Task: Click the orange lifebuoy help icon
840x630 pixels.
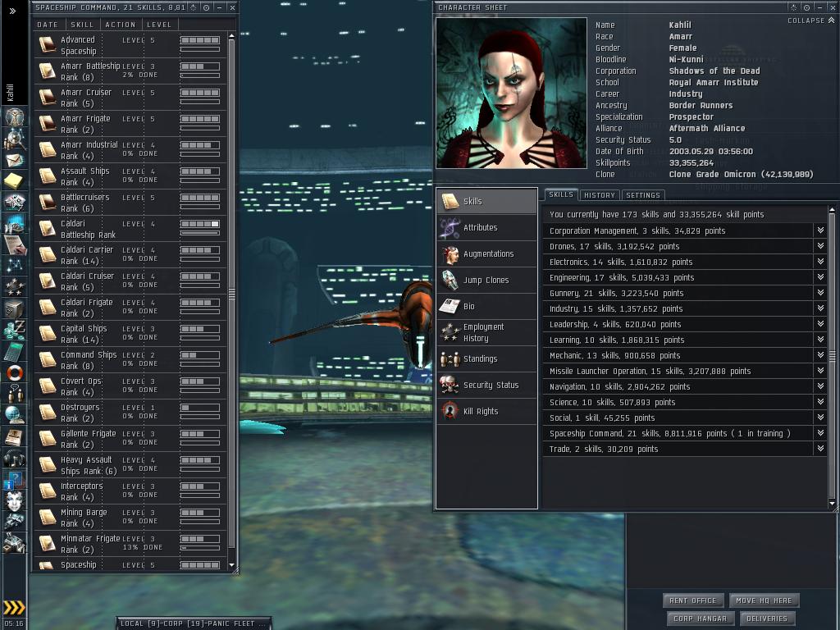Action: click(x=15, y=372)
